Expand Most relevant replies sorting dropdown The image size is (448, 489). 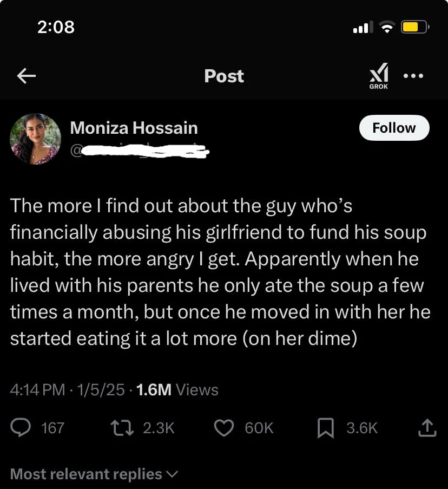click(94, 474)
